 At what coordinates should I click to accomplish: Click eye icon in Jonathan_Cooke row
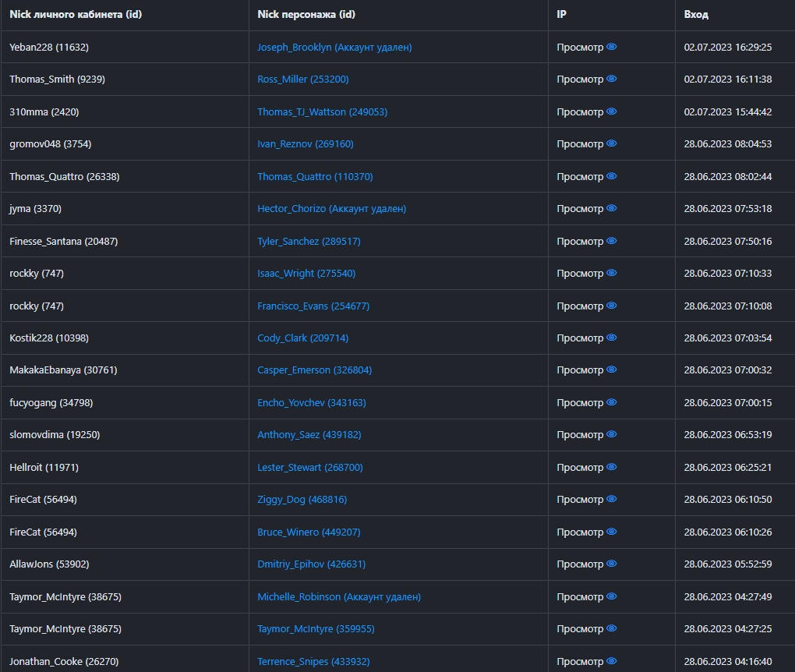(x=612, y=661)
